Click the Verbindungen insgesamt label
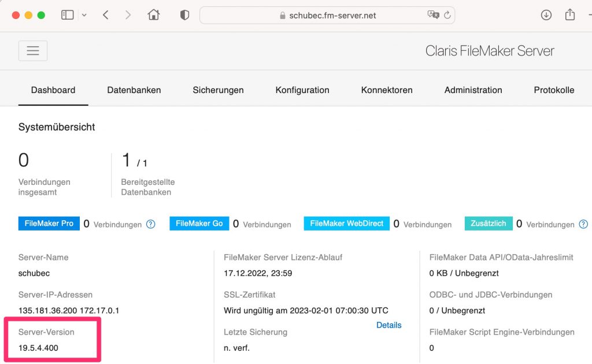This screenshot has width=592, height=364. point(44,187)
